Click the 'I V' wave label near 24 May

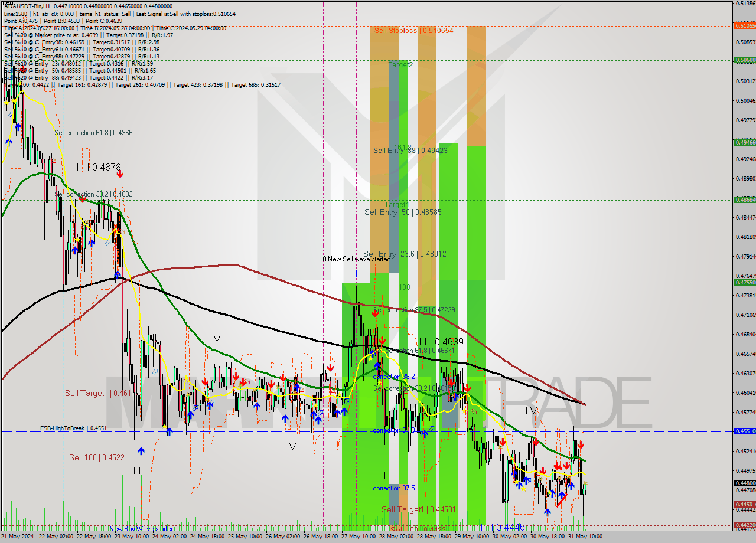pos(214,339)
